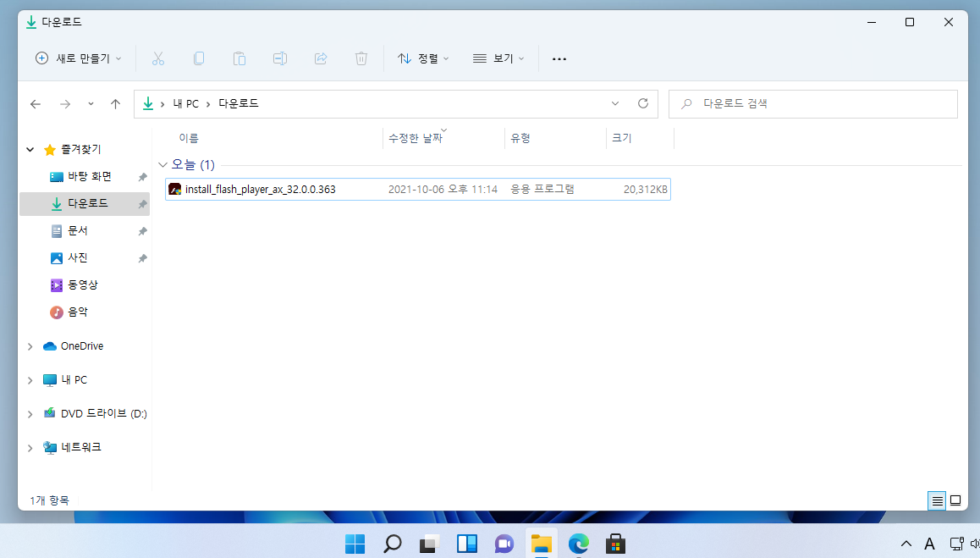This screenshot has height=558, width=980.
Task: Open Microsoft Store on taskbar
Action: (x=615, y=544)
